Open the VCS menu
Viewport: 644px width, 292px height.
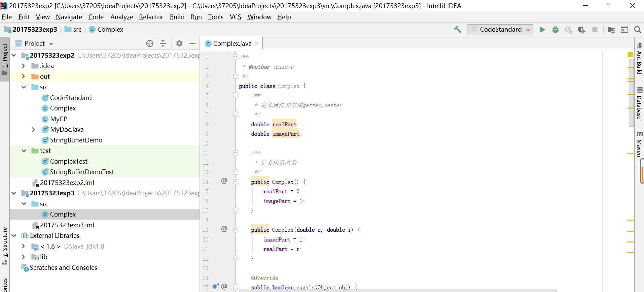pyautogui.click(x=236, y=17)
